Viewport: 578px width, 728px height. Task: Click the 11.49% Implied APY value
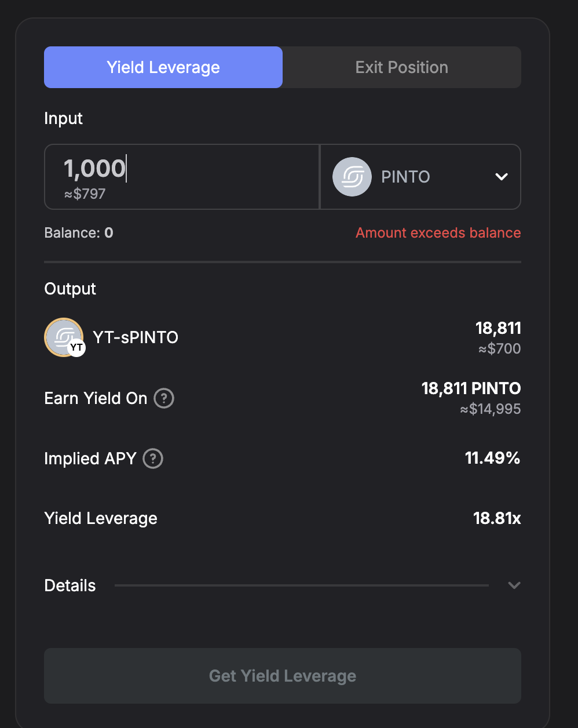point(492,458)
